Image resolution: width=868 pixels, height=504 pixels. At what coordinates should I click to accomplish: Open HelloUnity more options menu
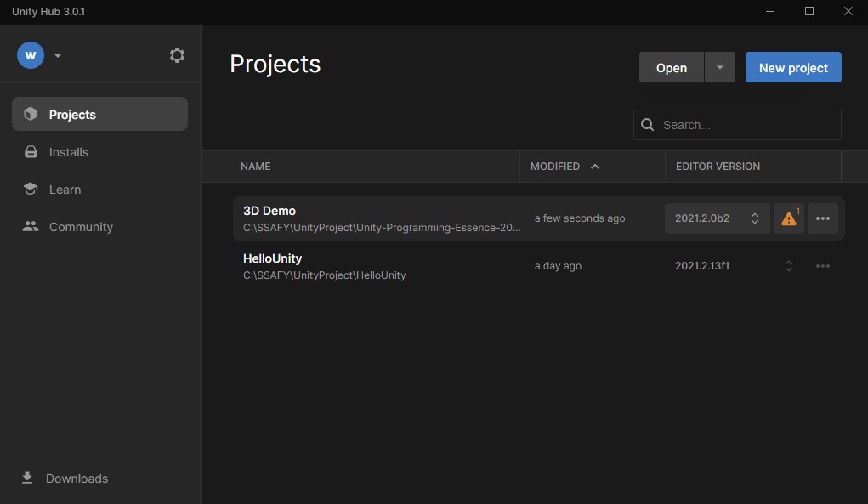pos(823,266)
